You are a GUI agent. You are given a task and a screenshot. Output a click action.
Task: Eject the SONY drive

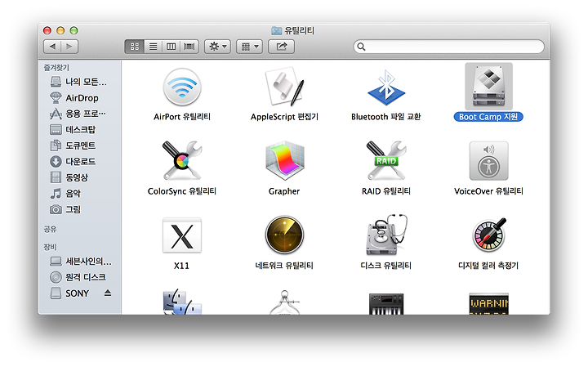point(108,293)
